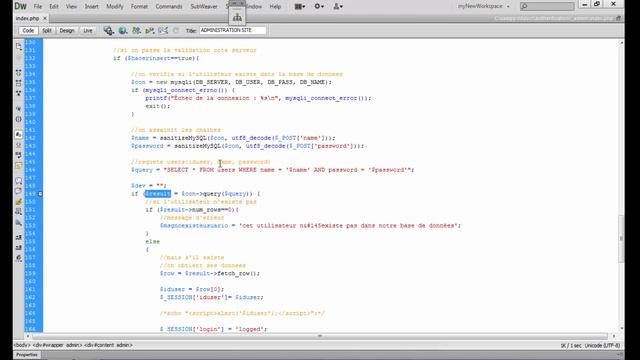The height and width of the screenshot is (360, 640).
Task: Switch to Code view
Action: click(28, 31)
